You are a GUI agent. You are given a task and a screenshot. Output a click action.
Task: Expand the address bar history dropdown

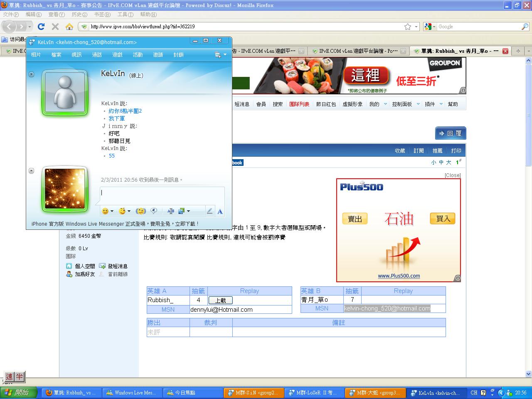point(416,27)
